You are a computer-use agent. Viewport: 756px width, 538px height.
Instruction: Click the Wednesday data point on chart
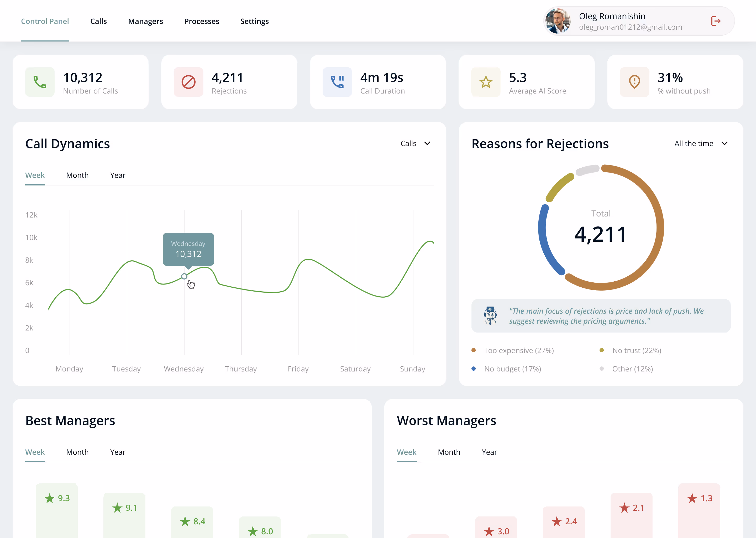[x=184, y=276]
